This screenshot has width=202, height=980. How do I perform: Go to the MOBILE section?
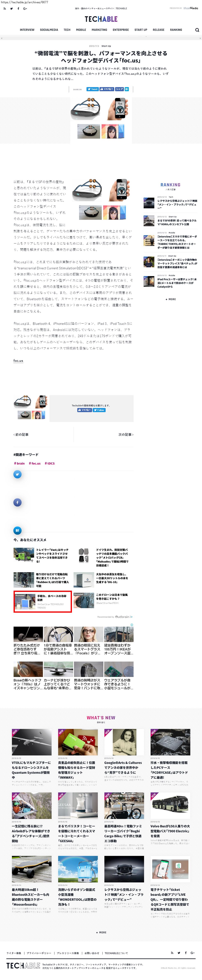tap(81, 30)
